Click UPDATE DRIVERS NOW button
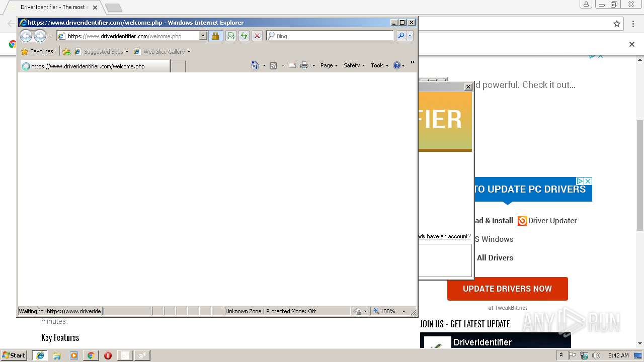The width and height of the screenshot is (644, 362). click(x=507, y=289)
